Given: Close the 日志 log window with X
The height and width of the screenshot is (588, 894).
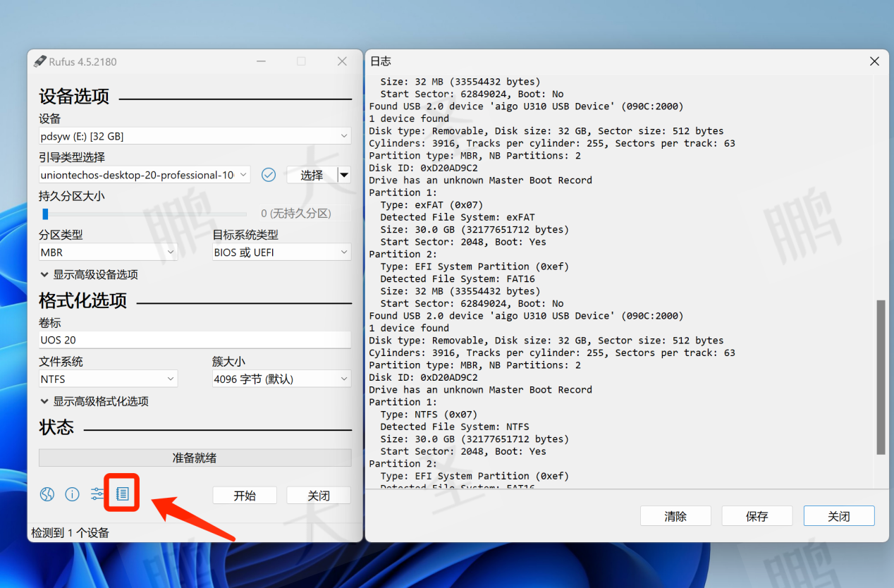Looking at the screenshot, I should pos(874,61).
